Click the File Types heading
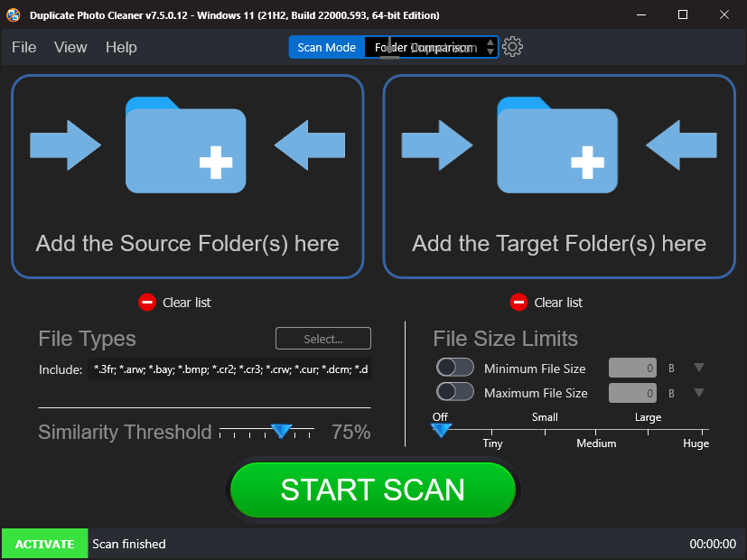 coord(88,339)
